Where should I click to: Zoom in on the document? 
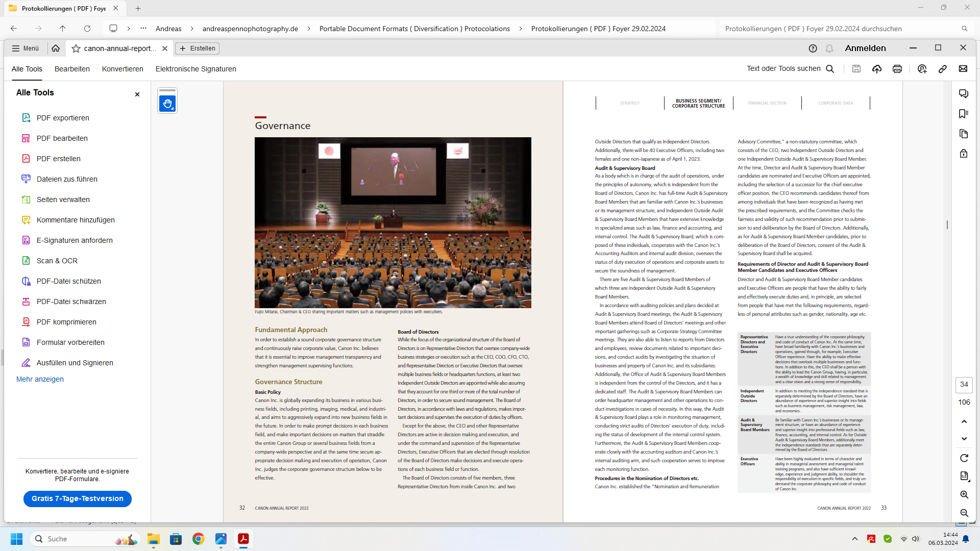coord(964,495)
